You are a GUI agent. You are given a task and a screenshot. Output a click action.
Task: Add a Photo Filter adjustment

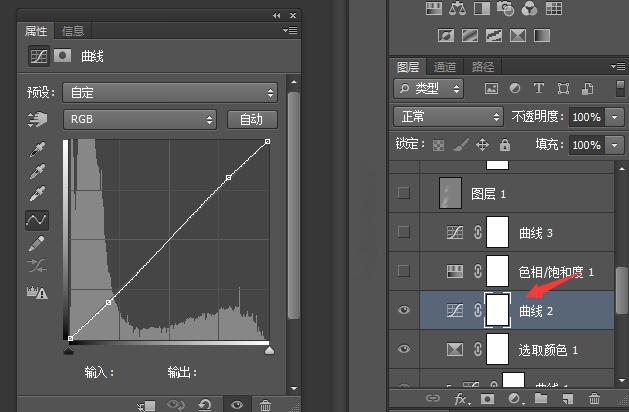point(505,8)
